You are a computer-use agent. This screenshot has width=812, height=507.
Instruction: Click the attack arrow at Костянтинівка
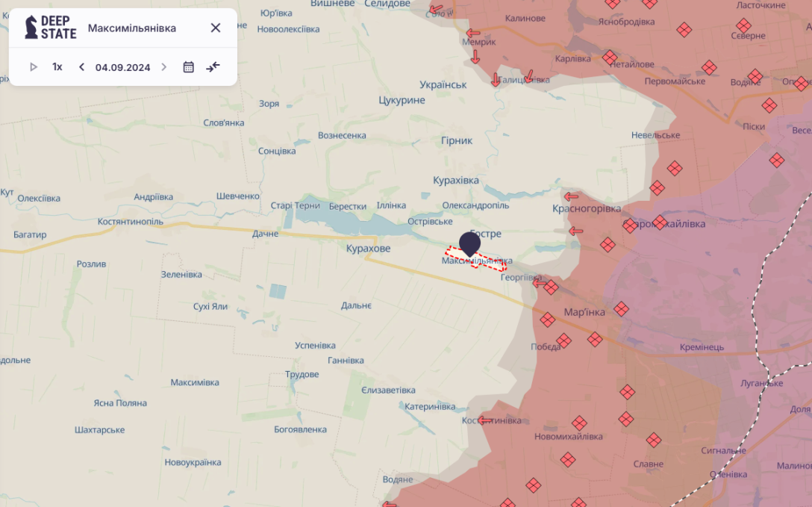coord(485,420)
